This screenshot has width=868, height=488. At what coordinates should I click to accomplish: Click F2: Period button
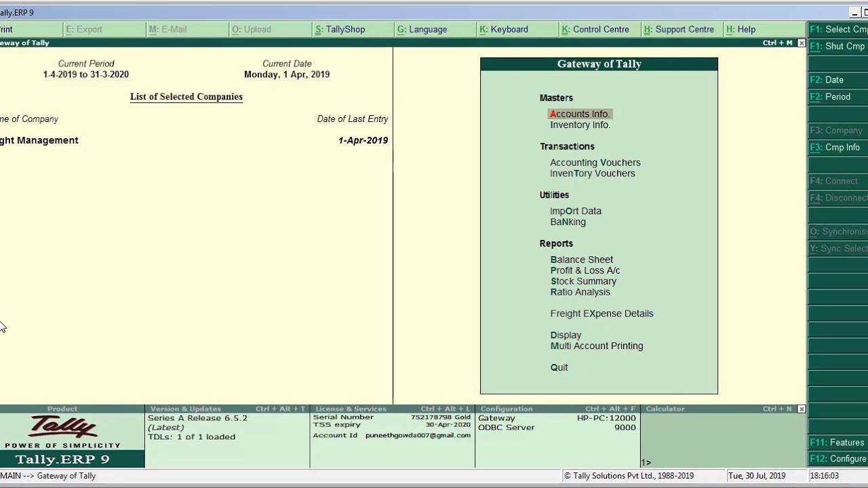838,97
